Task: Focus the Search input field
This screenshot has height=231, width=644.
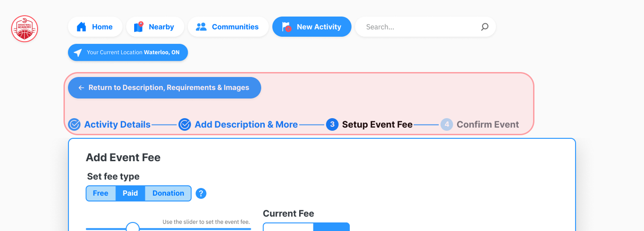Action: 420,27
